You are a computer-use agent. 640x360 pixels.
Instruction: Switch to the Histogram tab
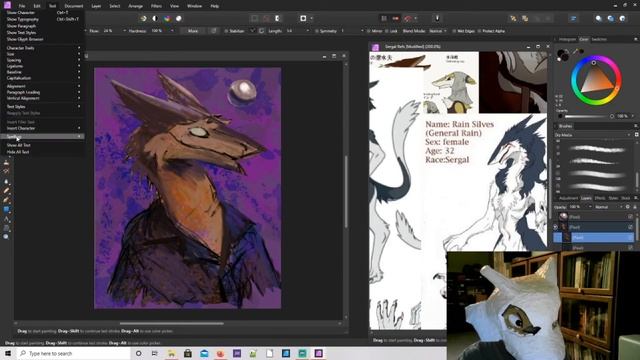point(567,39)
